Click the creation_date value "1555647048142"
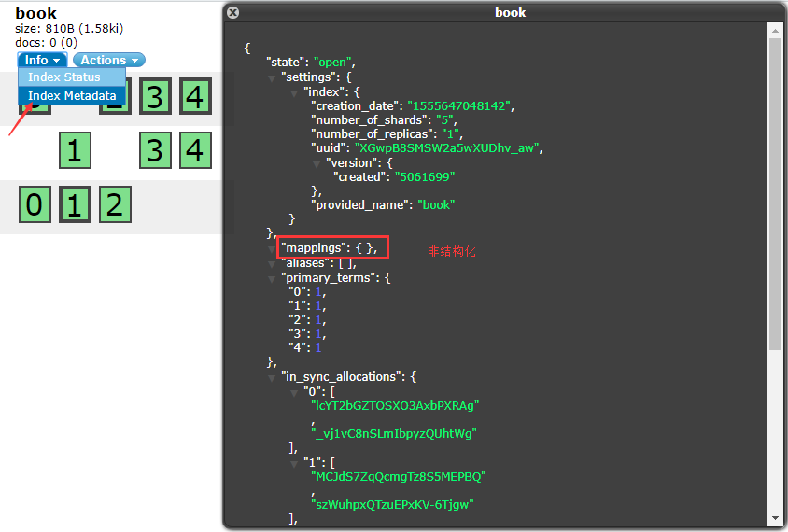788x532 pixels. [x=458, y=106]
